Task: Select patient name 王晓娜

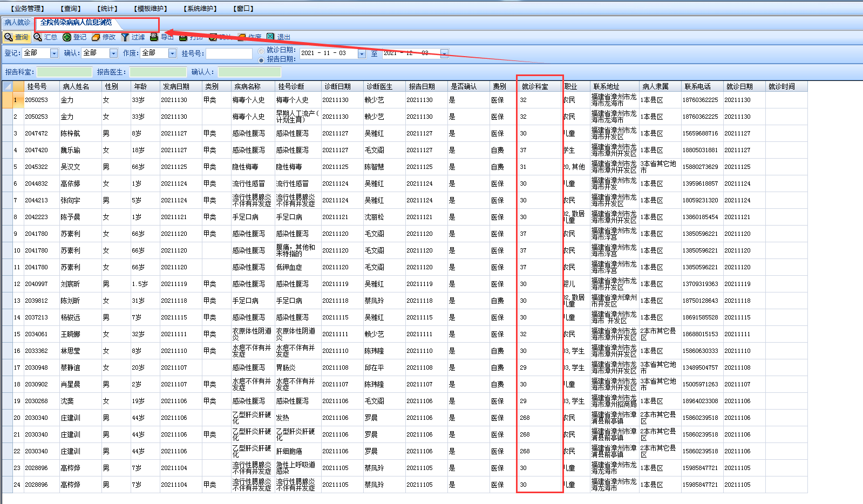Action: point(71,335)
